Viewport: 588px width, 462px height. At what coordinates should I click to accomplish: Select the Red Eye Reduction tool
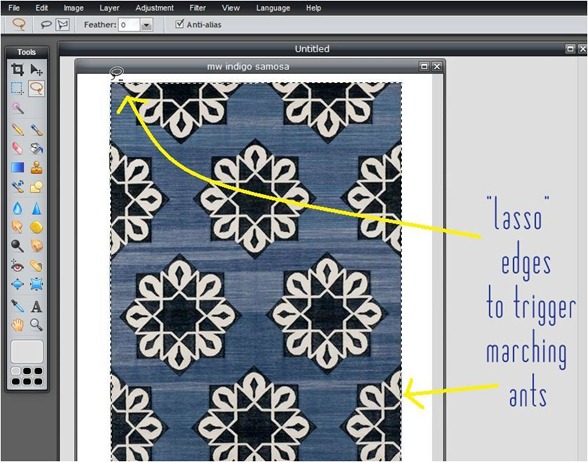click(17, 266)
